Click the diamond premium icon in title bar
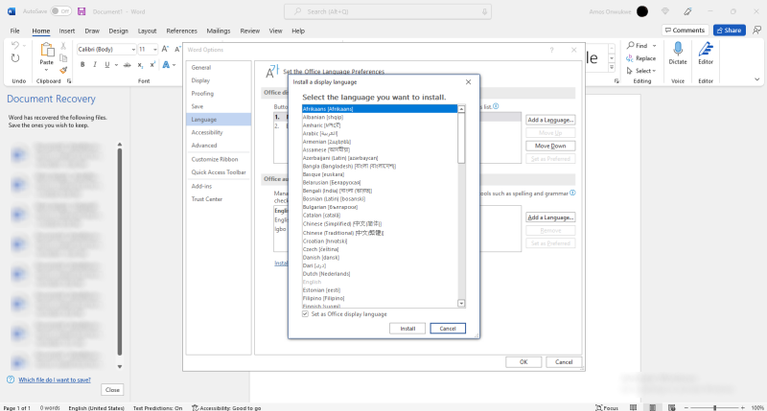This screenshot has width=767, height=411. 665,11
